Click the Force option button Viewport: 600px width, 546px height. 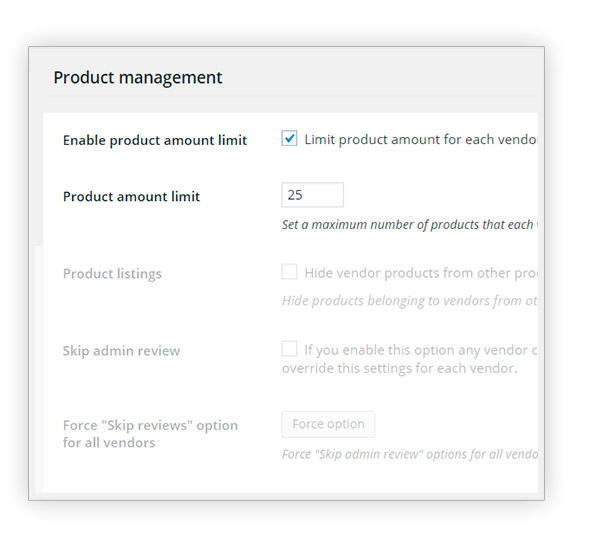328,424
